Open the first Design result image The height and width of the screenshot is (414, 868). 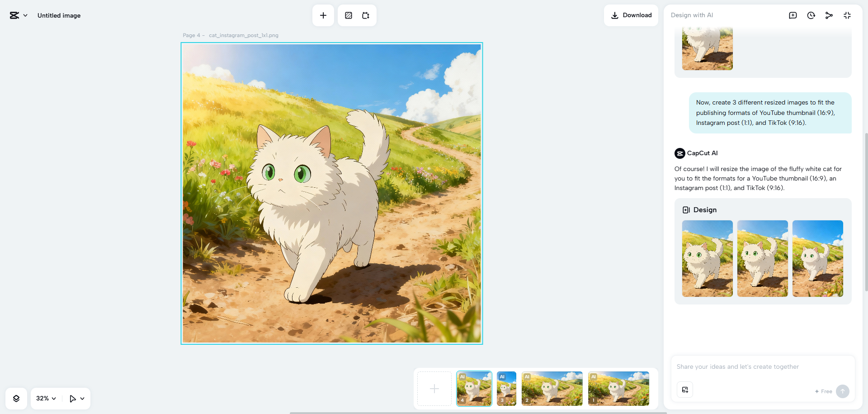708,258
